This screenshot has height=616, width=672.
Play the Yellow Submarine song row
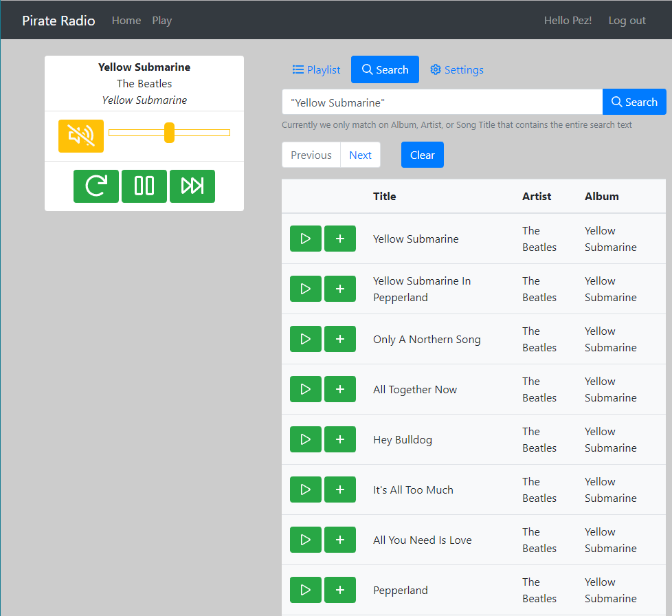tap(306, 239)
